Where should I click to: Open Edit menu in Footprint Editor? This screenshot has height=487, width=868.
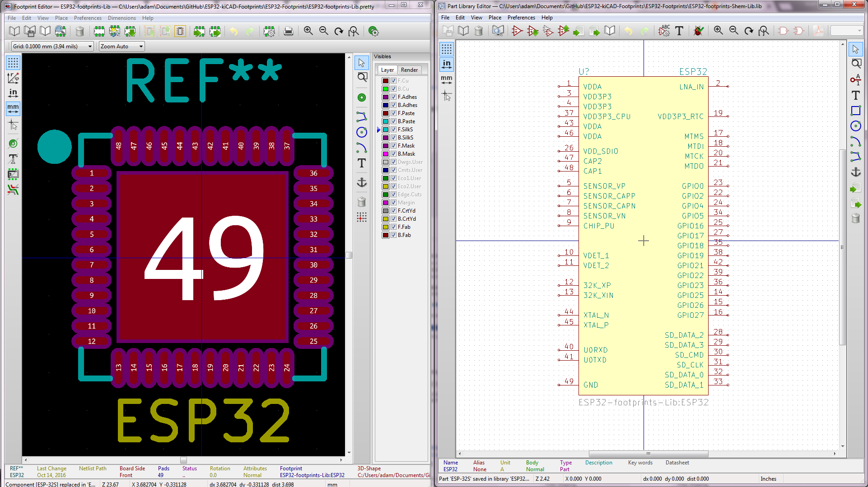pos(27,18)
